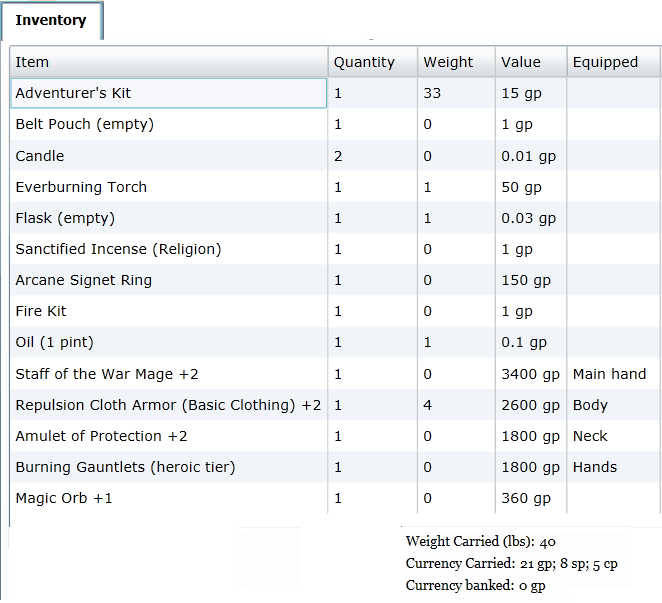Select the Belt Pouch (empty) row
This screenshot has width=662, height=603.
coord(85,125)
